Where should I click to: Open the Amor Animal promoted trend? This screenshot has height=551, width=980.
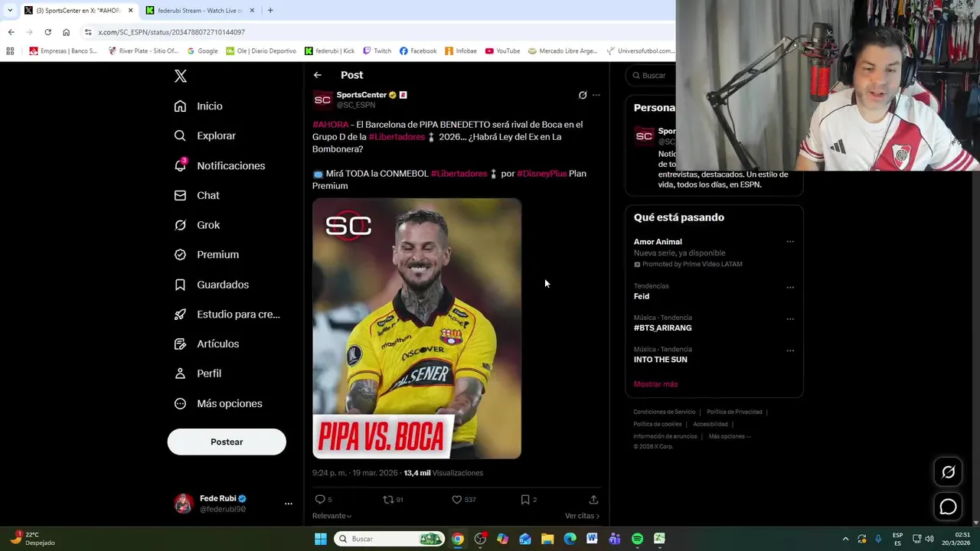714,253
